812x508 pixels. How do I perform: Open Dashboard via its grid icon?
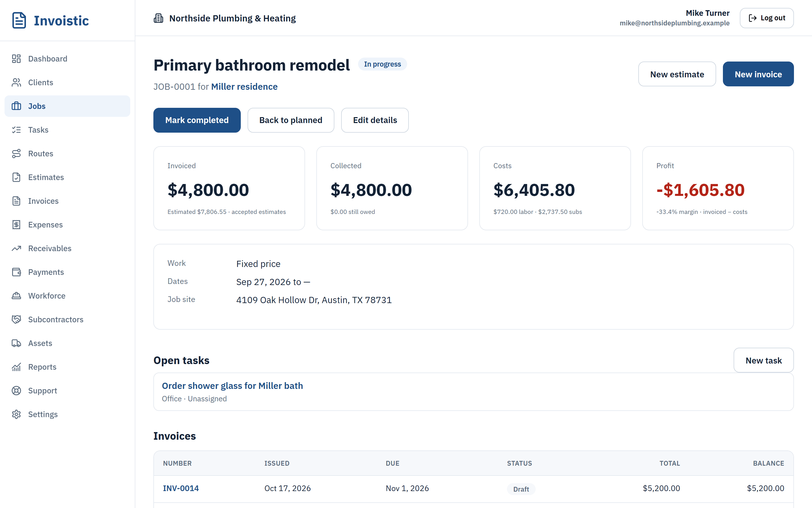[16, 59]
